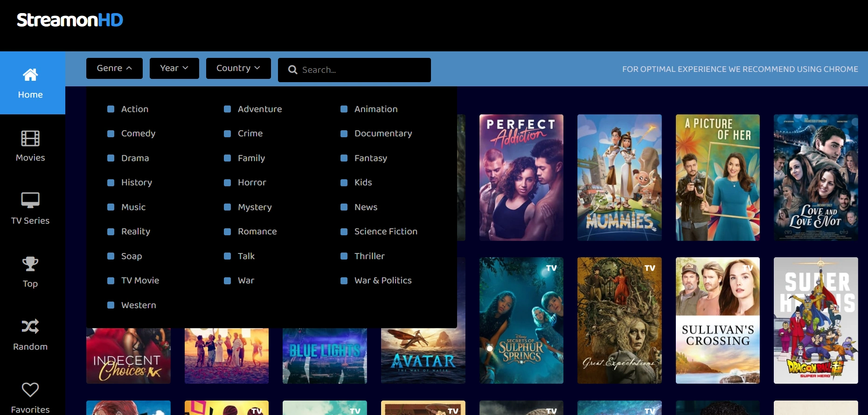The image size is (868, 415).
Task: Check the Crime genre box
Action: click(228, 134)
